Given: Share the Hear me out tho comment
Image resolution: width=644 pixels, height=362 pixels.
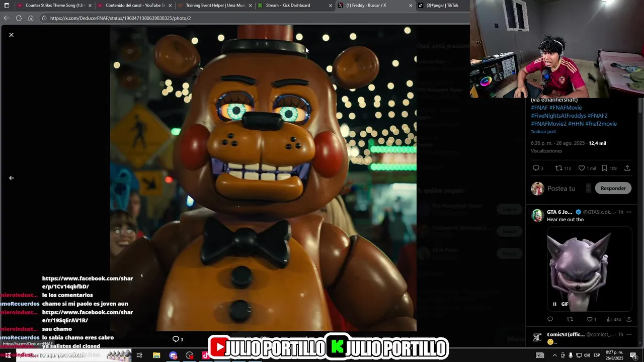Looking at the screenshot, I should coord(629,319).
